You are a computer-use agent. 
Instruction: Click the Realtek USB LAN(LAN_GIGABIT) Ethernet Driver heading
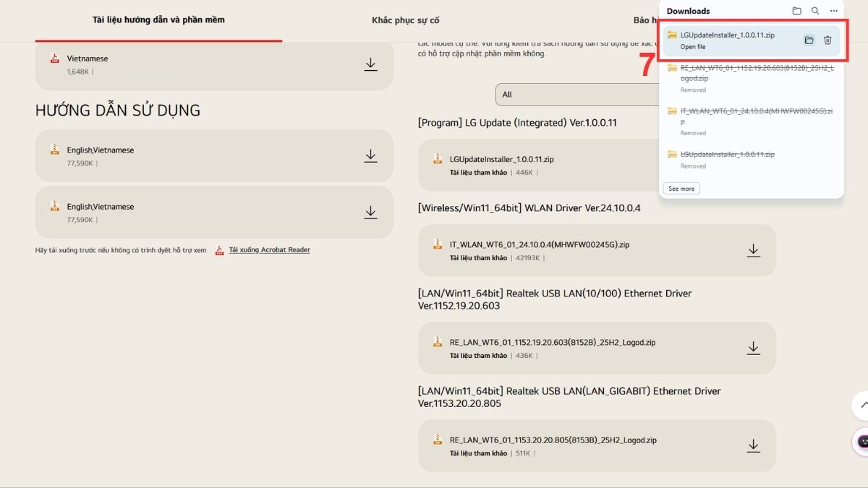click(x=569, y=397)
